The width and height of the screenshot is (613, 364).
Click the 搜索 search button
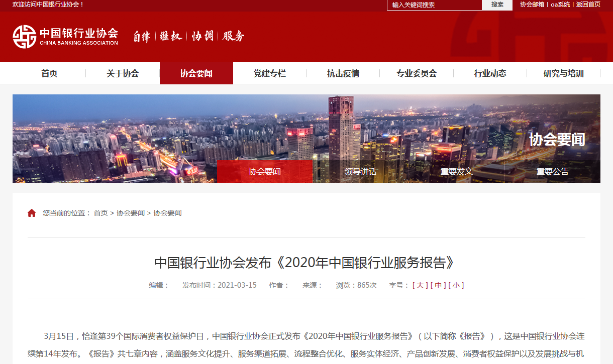[497, 5]
